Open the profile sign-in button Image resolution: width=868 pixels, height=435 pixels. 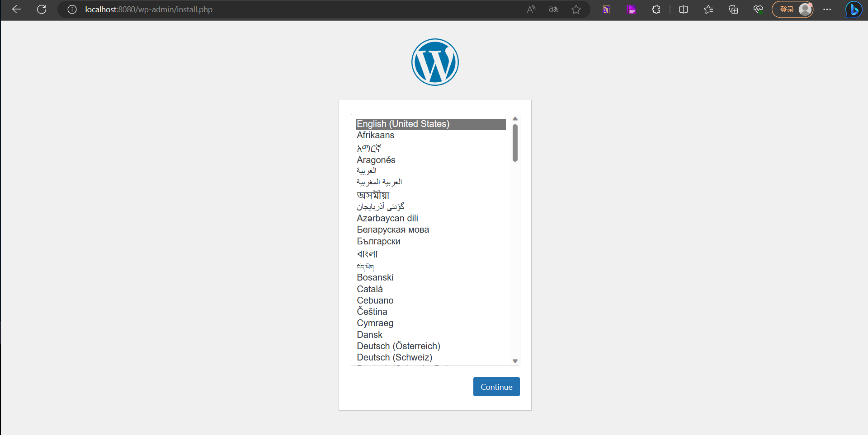(793, 9)
